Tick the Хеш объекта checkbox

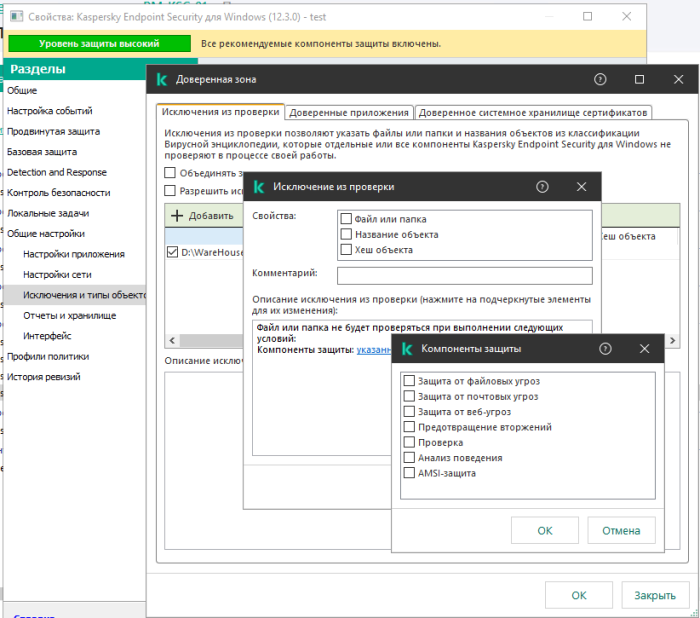pyautogui.click(x=346, y=250)
